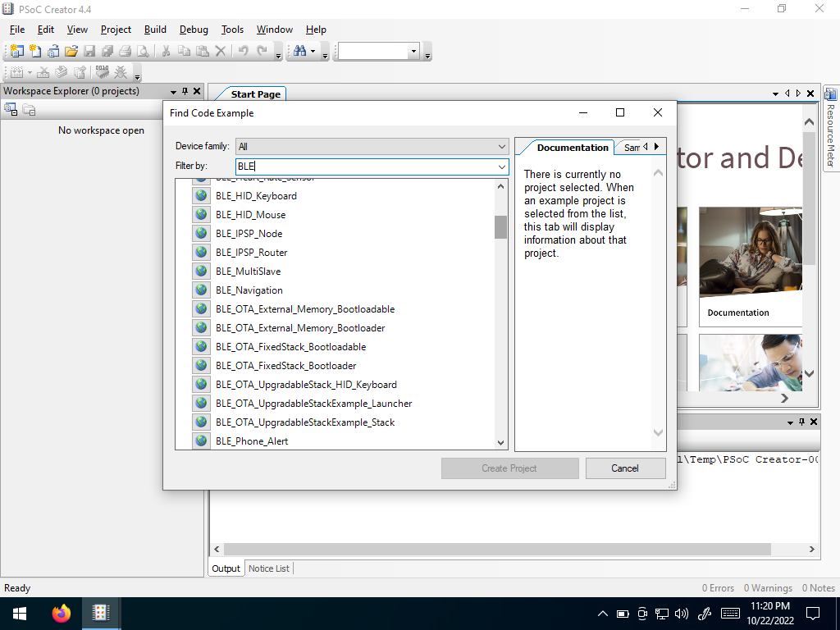This screenshot has height=630, width=840.
Task: Click the Redo arrow icon
Action: click(262, 51)
